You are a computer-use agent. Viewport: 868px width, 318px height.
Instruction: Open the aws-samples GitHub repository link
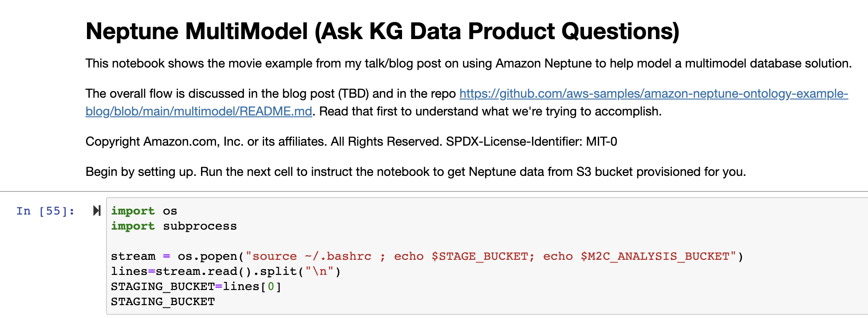653,94
